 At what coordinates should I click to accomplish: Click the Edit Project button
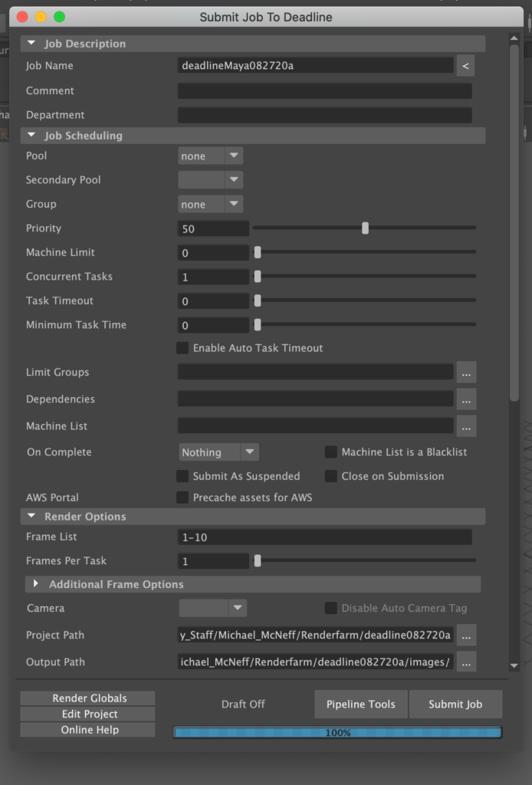pyautogui.click(x=87, y=714)
